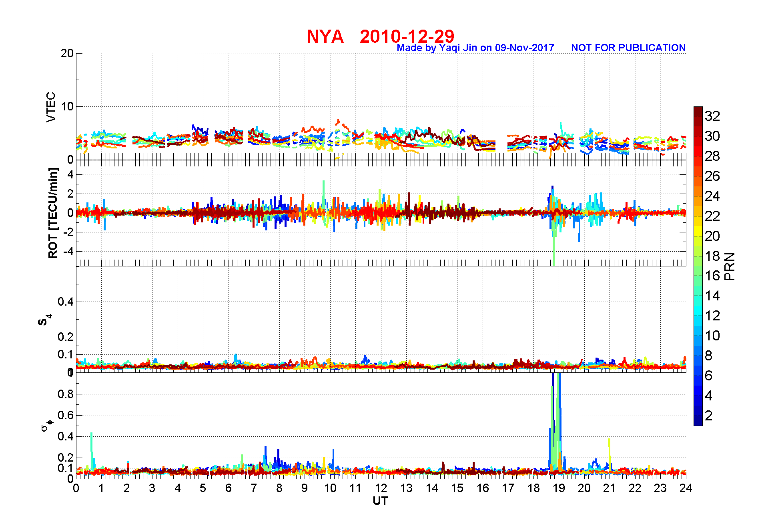762x532 pixels.
Task: Select the ROT axis tick label -4
Action: click(69, 251)
